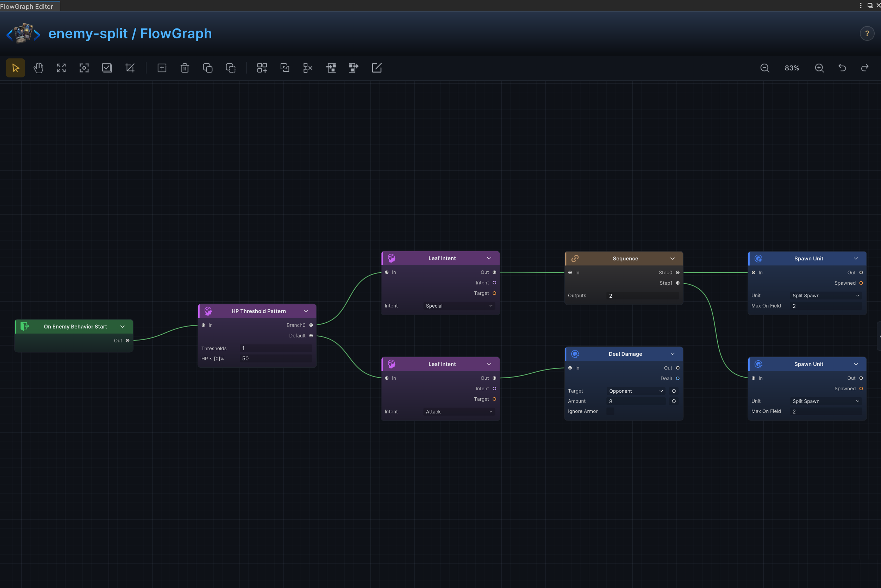The image size is (881, 588).
Task: Click the focus selection frame icon
Action: click(84, 68)
